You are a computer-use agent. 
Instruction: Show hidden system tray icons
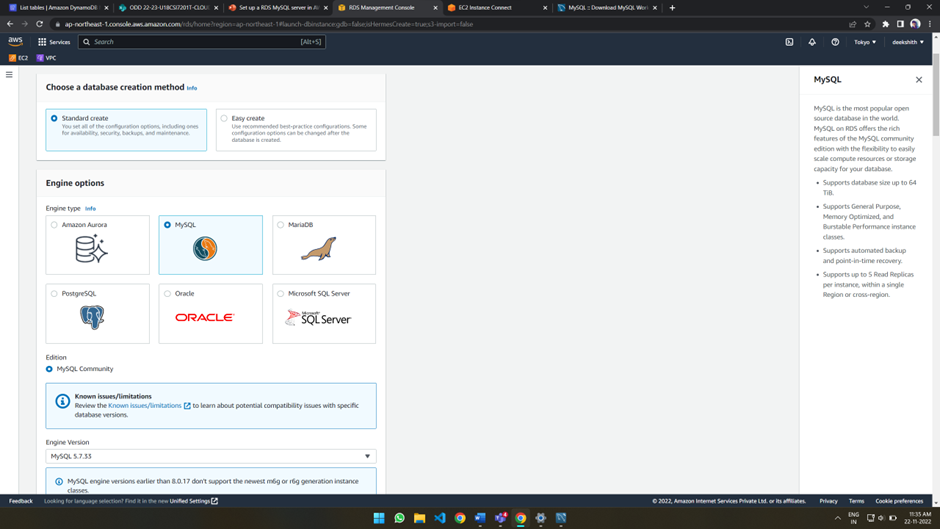tap(837, 518)
